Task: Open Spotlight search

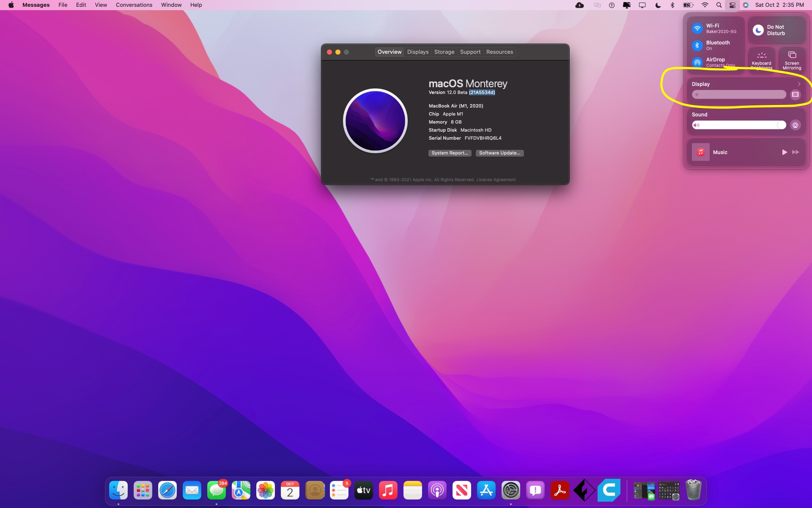Action: (x=719, y=5)
